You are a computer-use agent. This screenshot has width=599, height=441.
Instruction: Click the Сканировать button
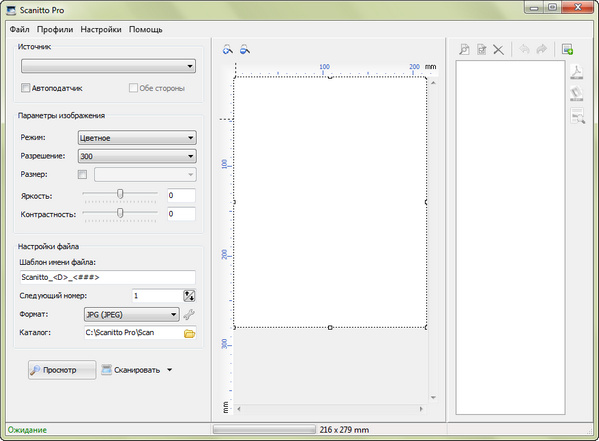pyautogui.click(x=131, y=370)
